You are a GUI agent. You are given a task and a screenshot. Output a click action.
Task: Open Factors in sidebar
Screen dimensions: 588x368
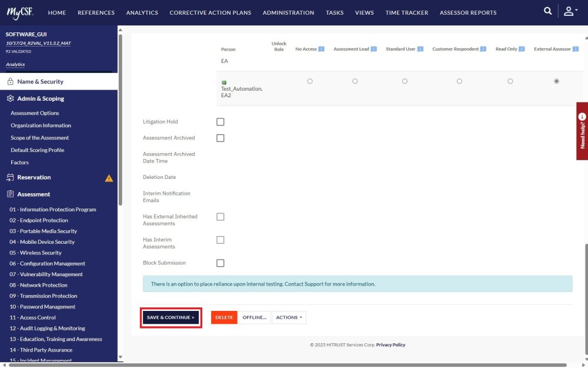click(x=19, y=163)
